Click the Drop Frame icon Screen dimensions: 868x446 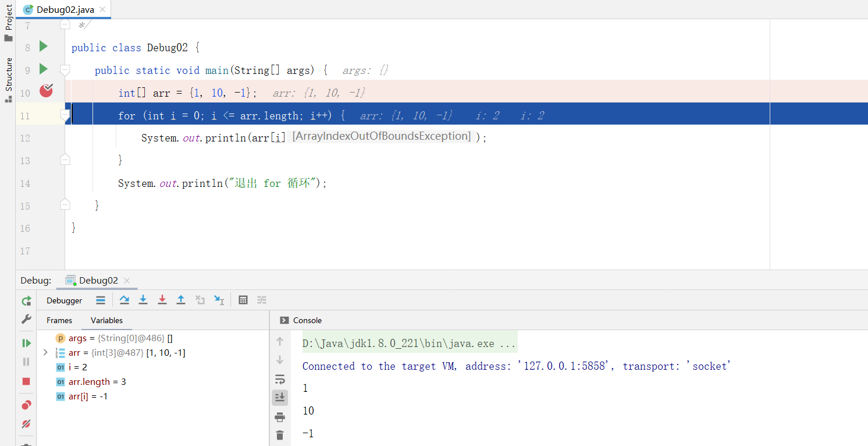(200, 300)
